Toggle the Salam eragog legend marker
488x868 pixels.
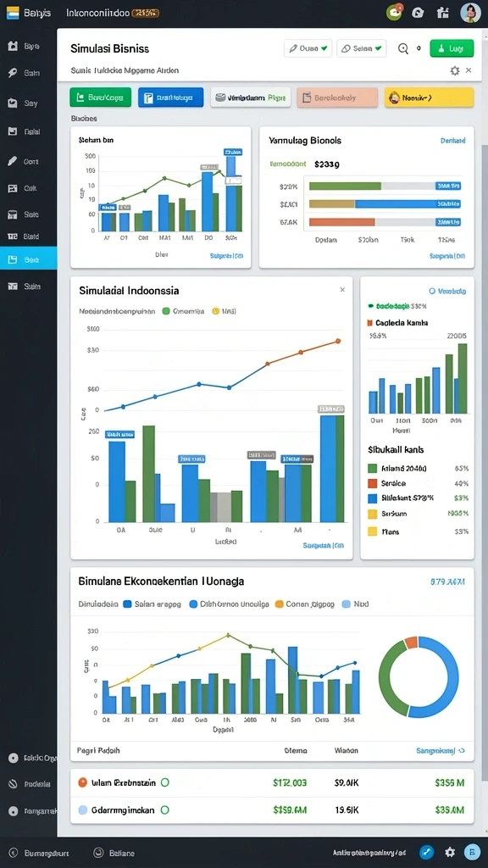point(127,604)
